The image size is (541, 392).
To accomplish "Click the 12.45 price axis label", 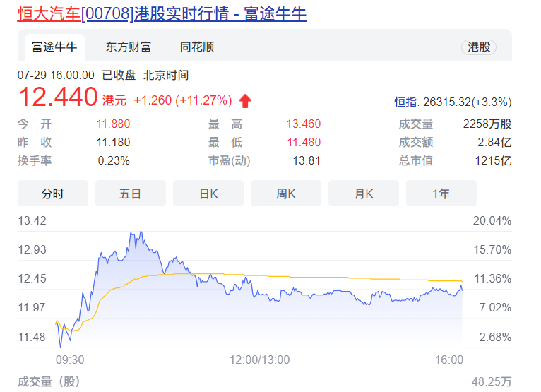I will pos(32,278).
